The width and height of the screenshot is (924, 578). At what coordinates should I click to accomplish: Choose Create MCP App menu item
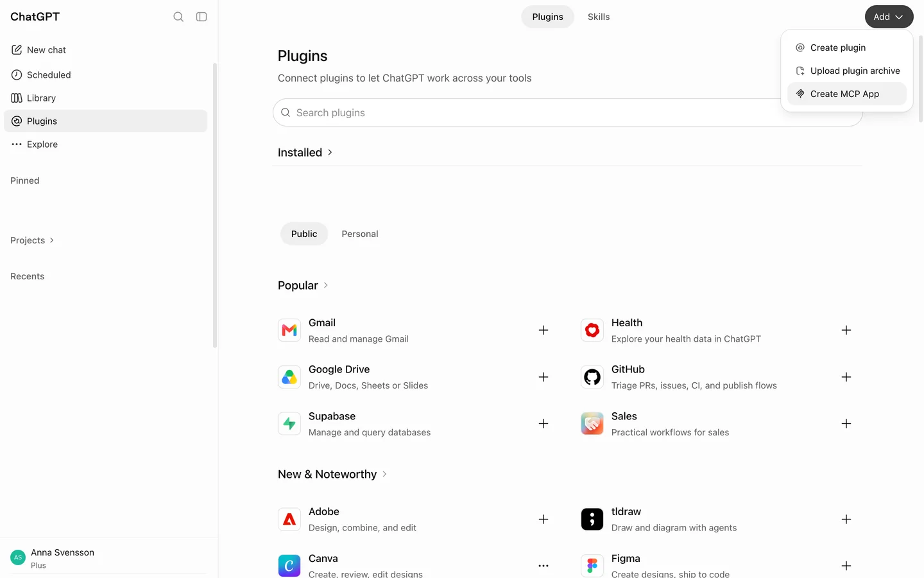(x=847, y=94)
